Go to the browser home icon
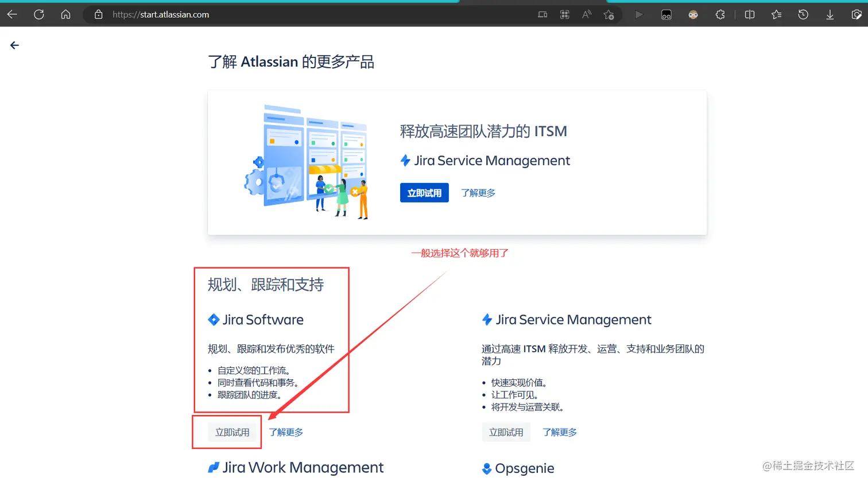The width and height of the screenshot is (868, 485). (66, 14)
